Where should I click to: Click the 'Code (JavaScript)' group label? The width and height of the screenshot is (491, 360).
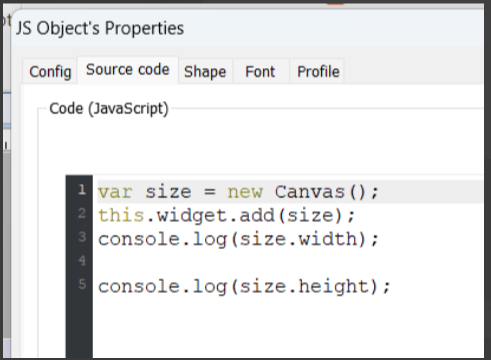(109, 109)
